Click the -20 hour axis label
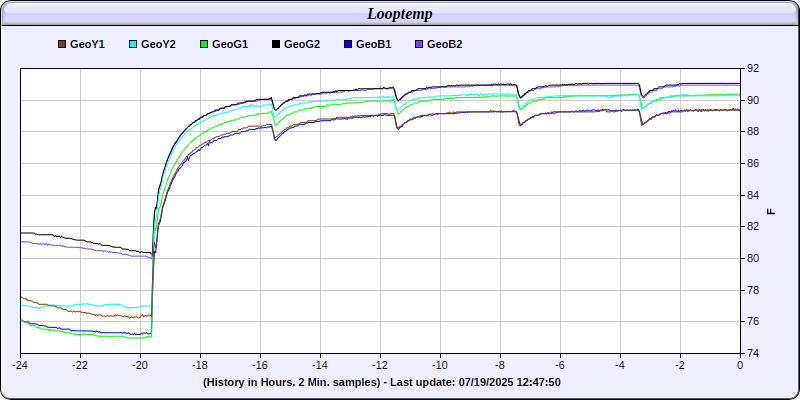Screen dimensions: 800x400 pyautogui.click(x=140, y=365)
